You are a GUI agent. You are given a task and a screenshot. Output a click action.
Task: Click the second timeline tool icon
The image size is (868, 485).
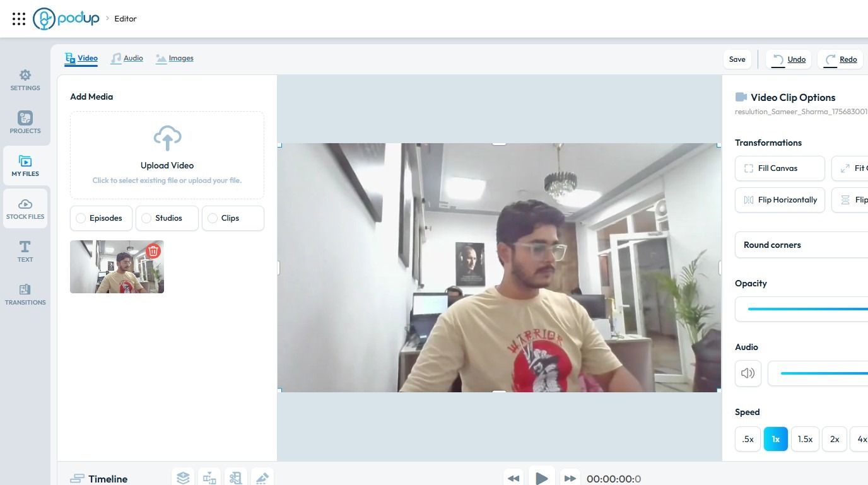(x=209, y=478)
